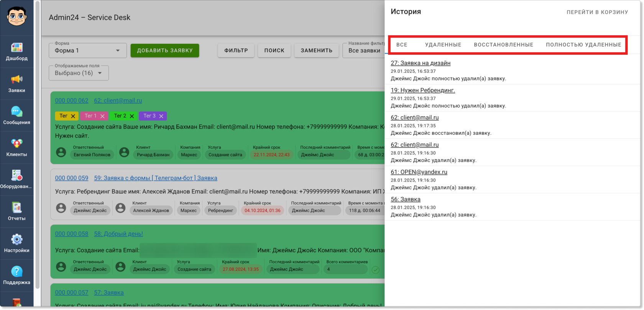644x310 pixels.
Task: Expand Отображаемые поля dropdown
Action: [79, 73]
